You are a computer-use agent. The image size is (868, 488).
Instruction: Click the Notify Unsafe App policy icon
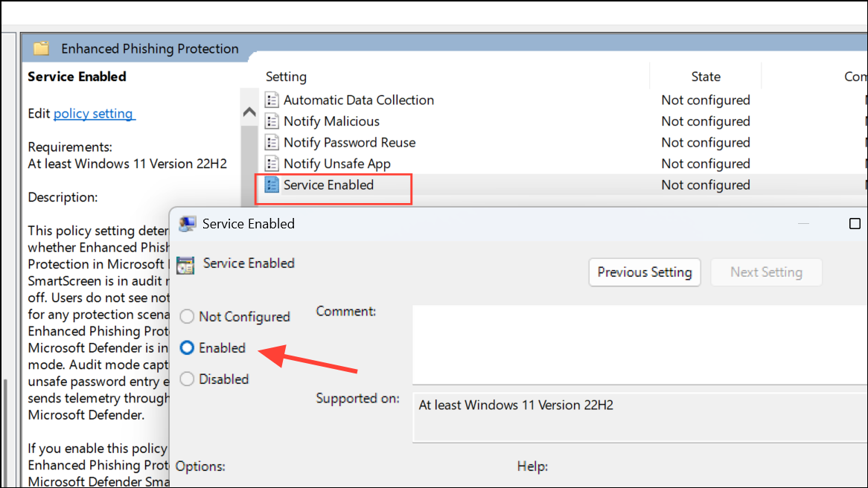coord(271,164)
